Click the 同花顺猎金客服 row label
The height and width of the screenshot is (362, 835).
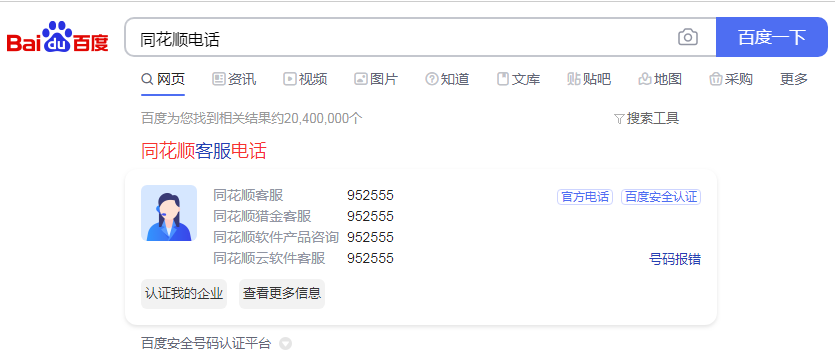(262, 216)
